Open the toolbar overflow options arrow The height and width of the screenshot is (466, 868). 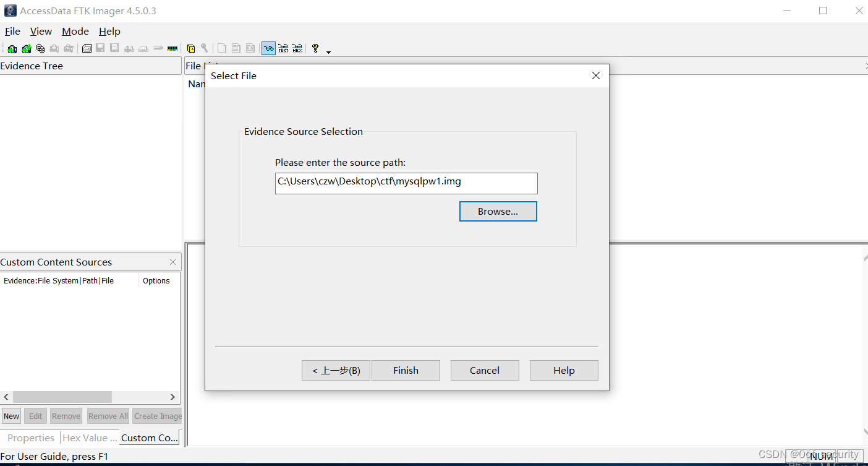[x=328, y=52]
